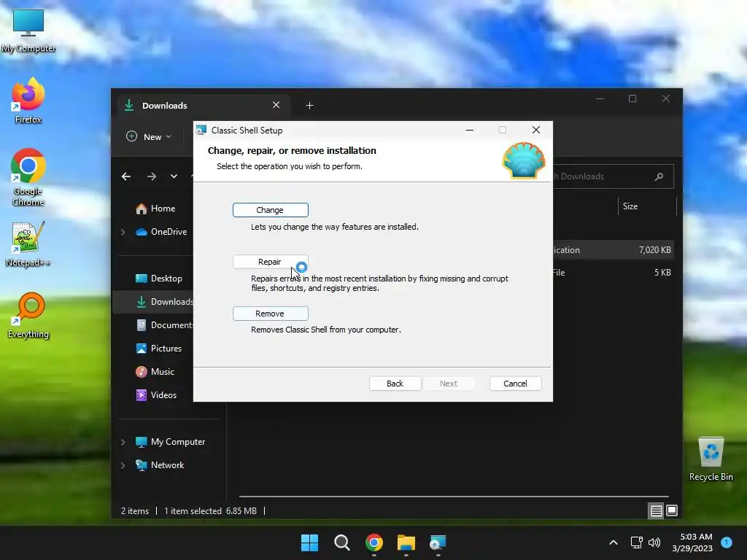
Task: Click the Search Downloads field
Action: pyautogui.click(x=613, y=176)
